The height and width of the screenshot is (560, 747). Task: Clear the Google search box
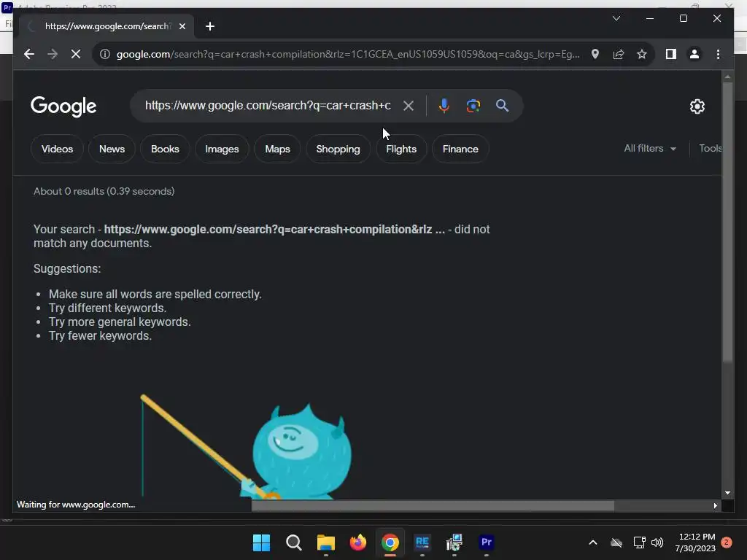[409, 106]
